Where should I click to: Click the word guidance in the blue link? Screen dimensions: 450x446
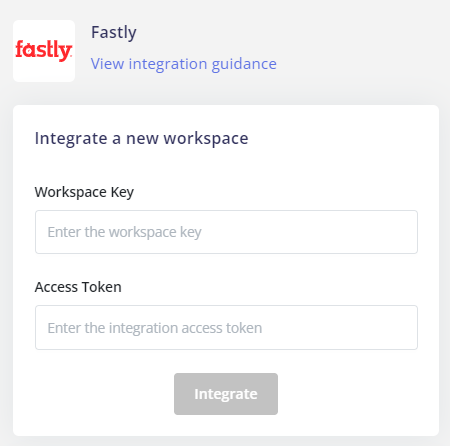[x=244, y=64]
